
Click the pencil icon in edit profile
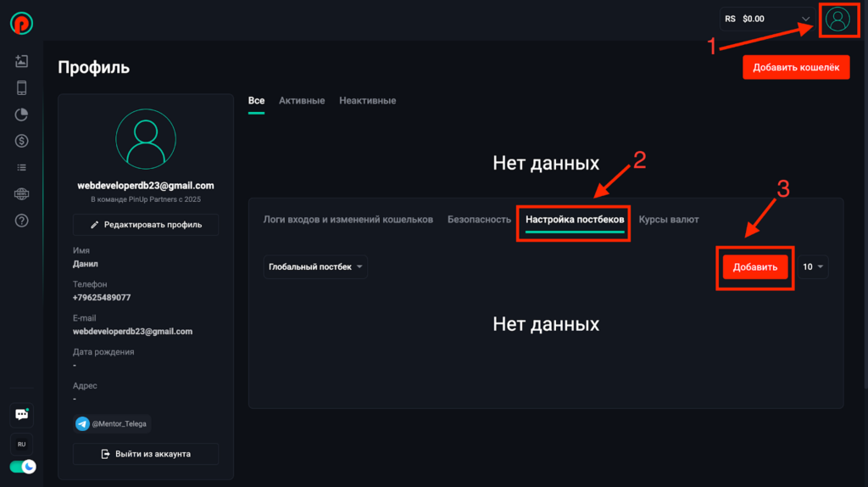coord(94,225)
